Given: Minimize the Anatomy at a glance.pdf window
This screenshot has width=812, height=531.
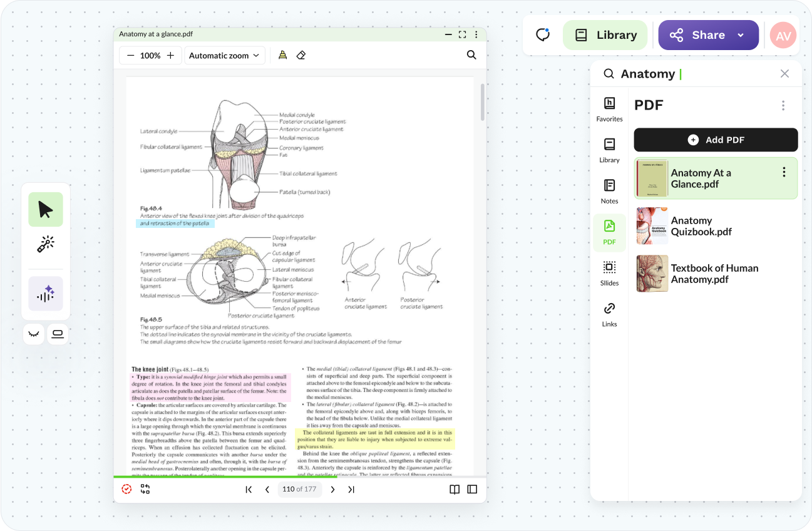Looking at the screenshot, I should [x=448, y=34].
